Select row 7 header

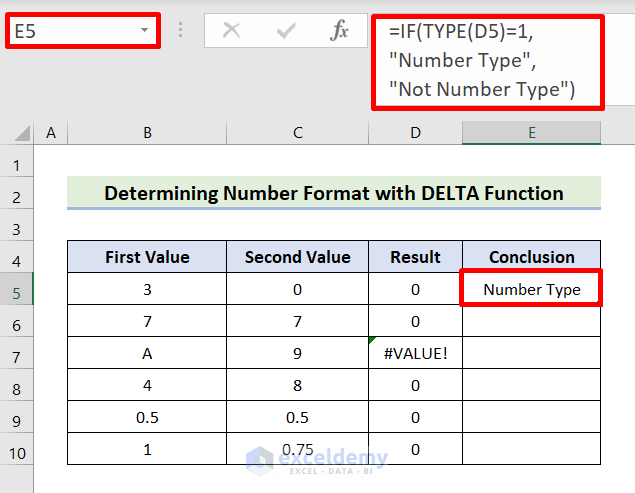click(17, 357)
